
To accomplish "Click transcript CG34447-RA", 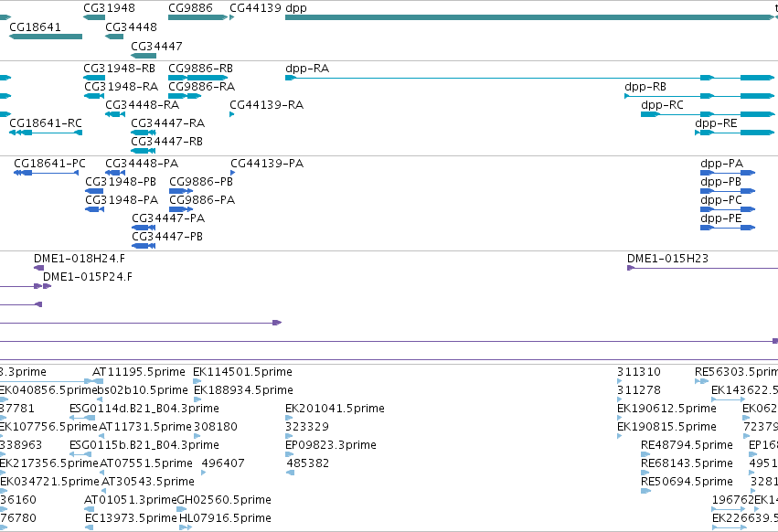I will 144,133.
